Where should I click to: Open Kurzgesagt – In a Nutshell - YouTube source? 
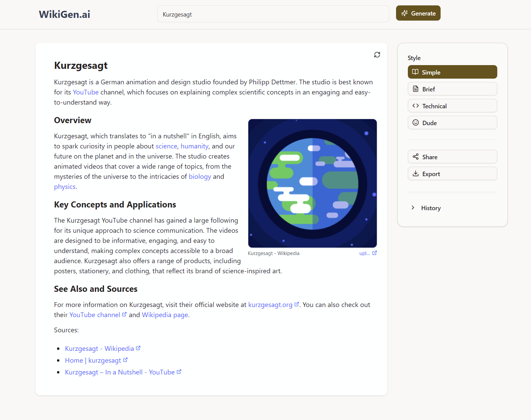pos(120,372)
